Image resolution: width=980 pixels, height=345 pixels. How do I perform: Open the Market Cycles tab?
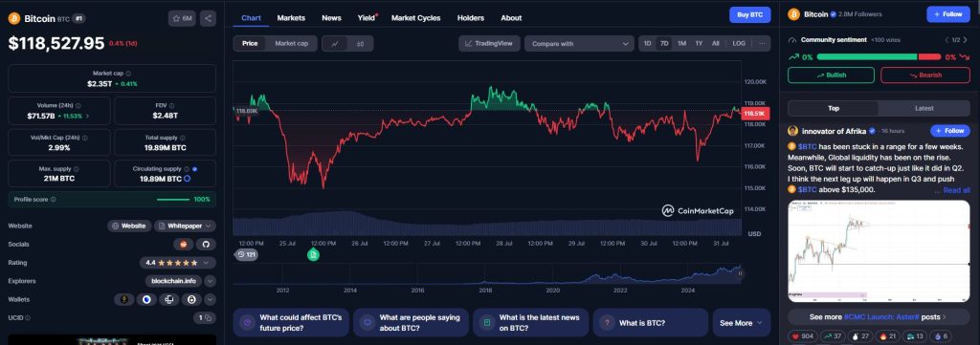pos(415,18)
